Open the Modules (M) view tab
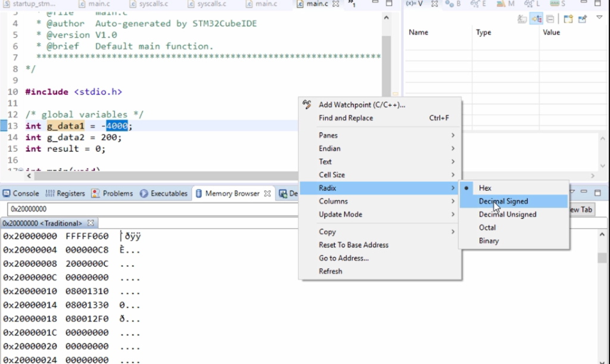 tap(505, 4)
